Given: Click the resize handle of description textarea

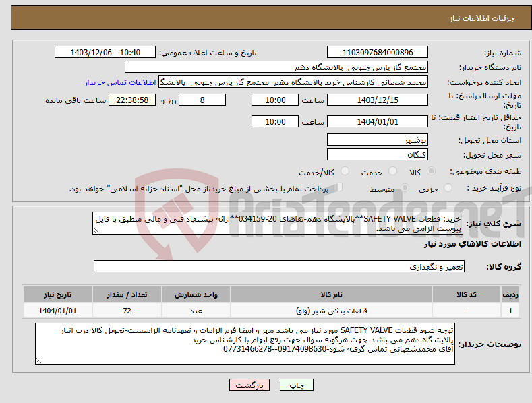Looking at the screenshot, I should pyautogui.click(x=96, y=231).
